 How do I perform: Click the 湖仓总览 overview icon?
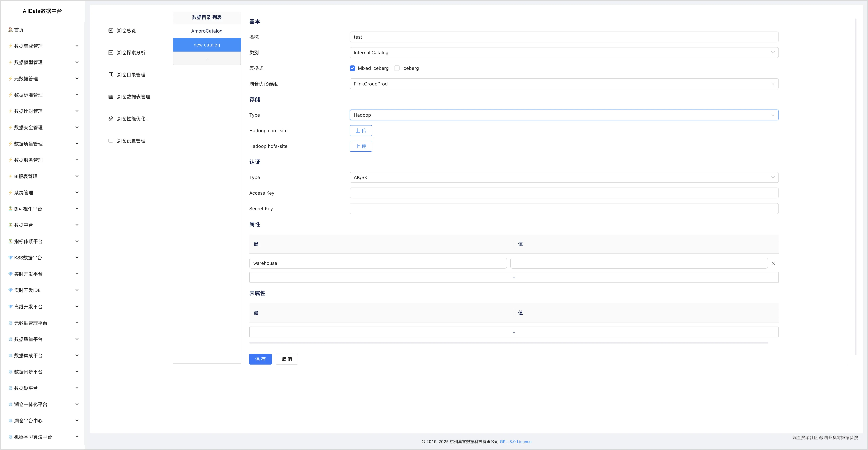tap(111, 31)
